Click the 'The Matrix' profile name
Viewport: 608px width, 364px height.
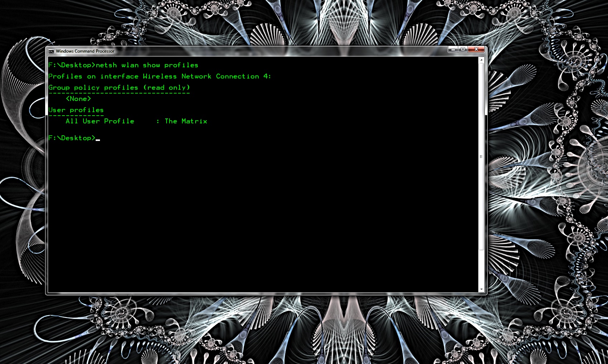[186, 121]
